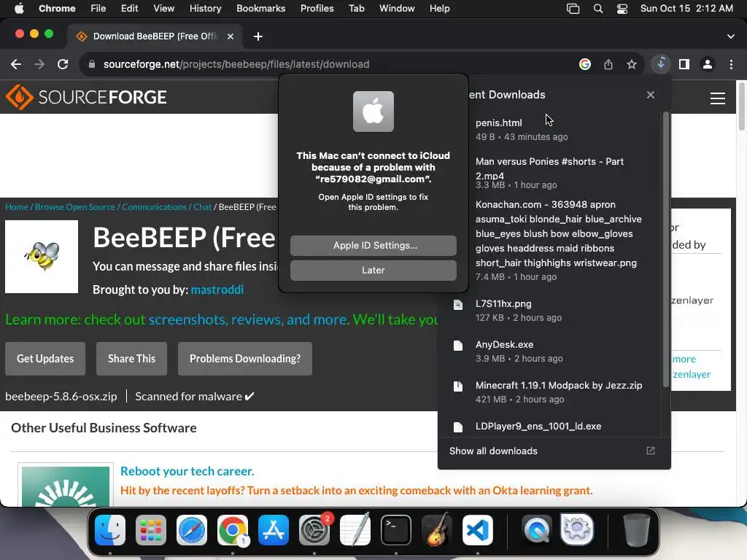Image resolution: width=747 pixels, height=560 pixels.
Task: Click the Problems Downloading? button
Action: pos(245,359)
